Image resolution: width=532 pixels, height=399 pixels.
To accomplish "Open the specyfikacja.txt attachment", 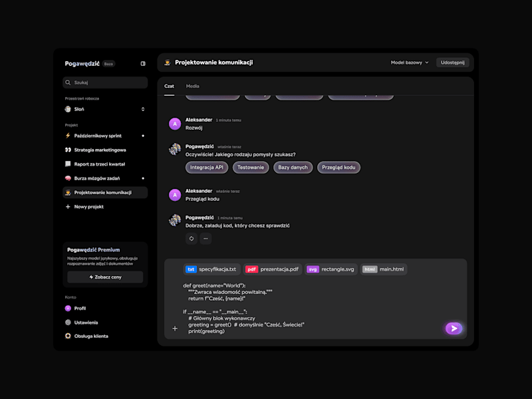I will tap(211, 269).
